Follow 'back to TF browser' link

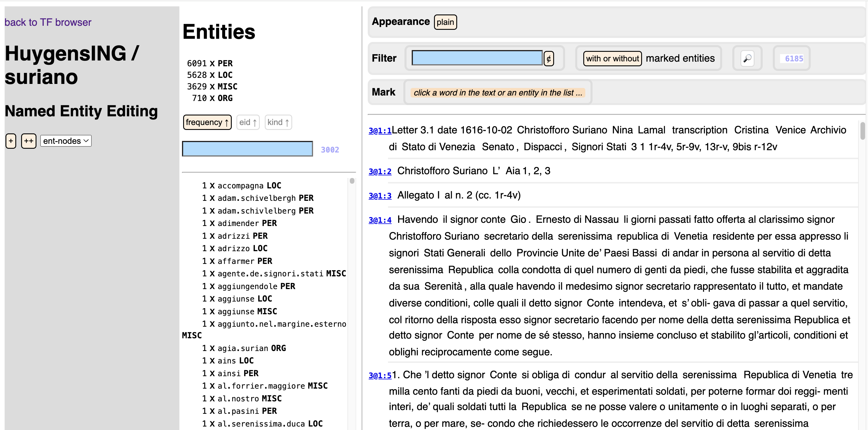click(48, 22)
